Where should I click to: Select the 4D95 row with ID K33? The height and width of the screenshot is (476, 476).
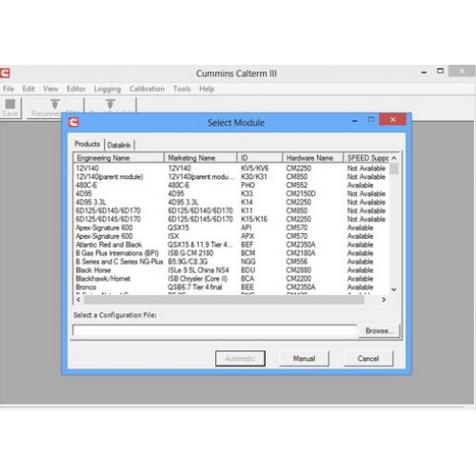pos(230,193)
